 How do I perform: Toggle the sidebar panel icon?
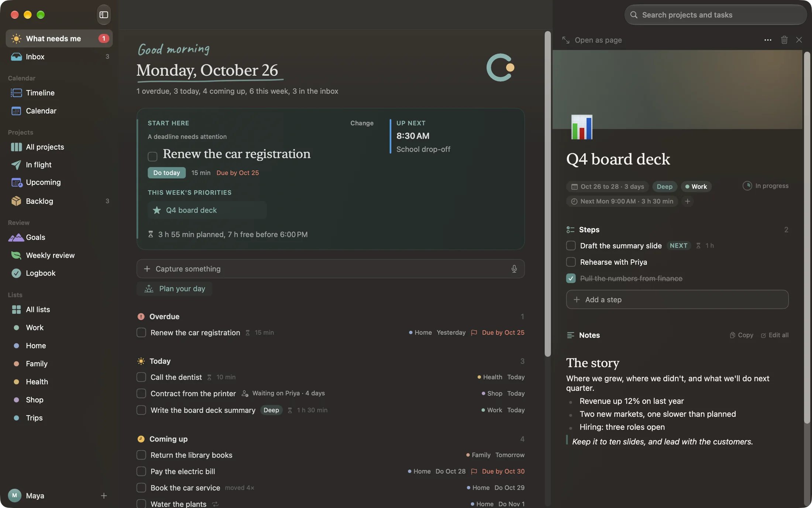pyautogui.click(x=104, y=15)
